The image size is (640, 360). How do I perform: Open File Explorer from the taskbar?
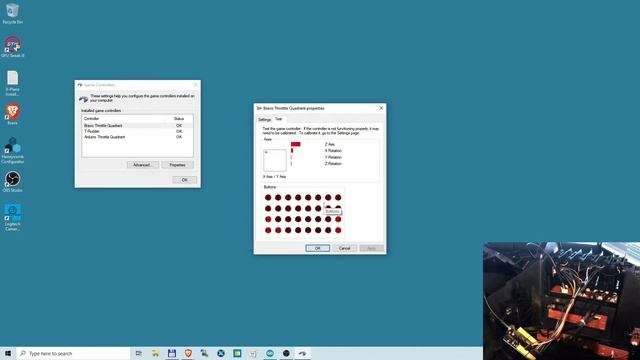(x=155, y=353)
